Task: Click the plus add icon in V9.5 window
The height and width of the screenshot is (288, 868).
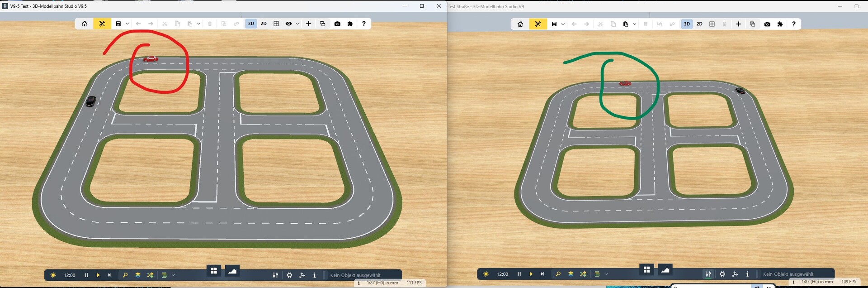Action: coord(309,24)
